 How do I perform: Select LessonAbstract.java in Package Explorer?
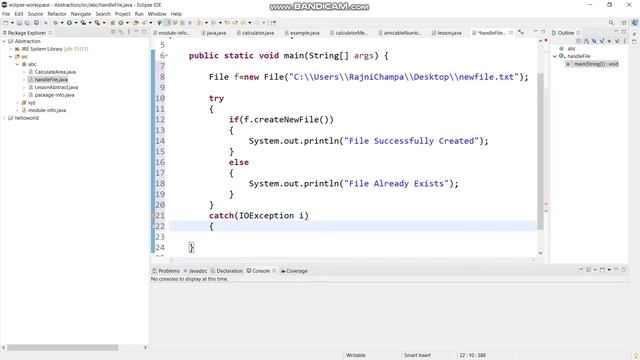(x=53, y=87)
